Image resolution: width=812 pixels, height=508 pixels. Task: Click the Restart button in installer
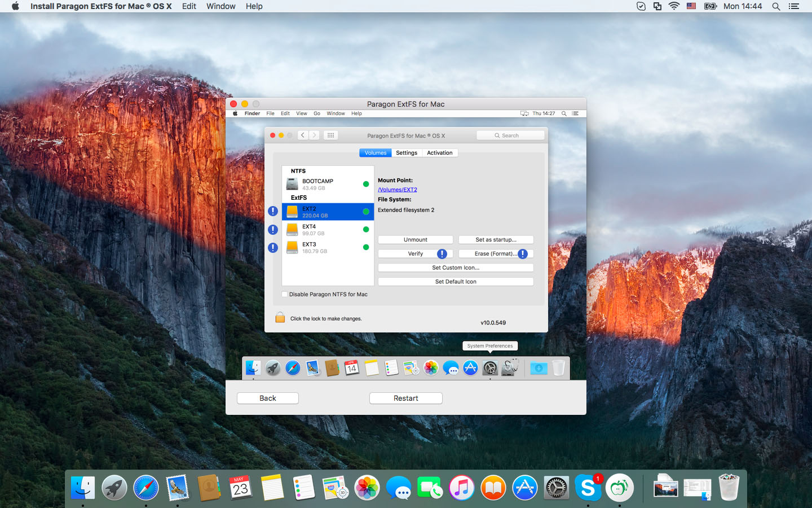[406, 398]
